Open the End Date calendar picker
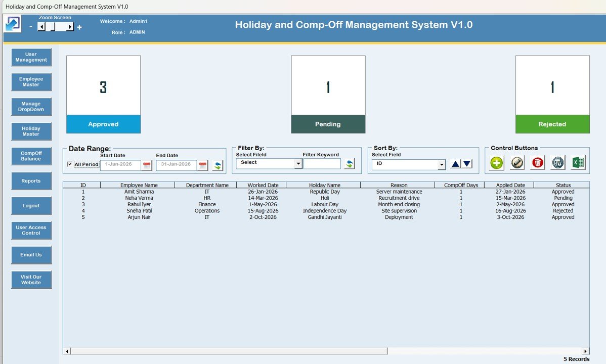Screen dimensions: 606x364 [202, 165]
